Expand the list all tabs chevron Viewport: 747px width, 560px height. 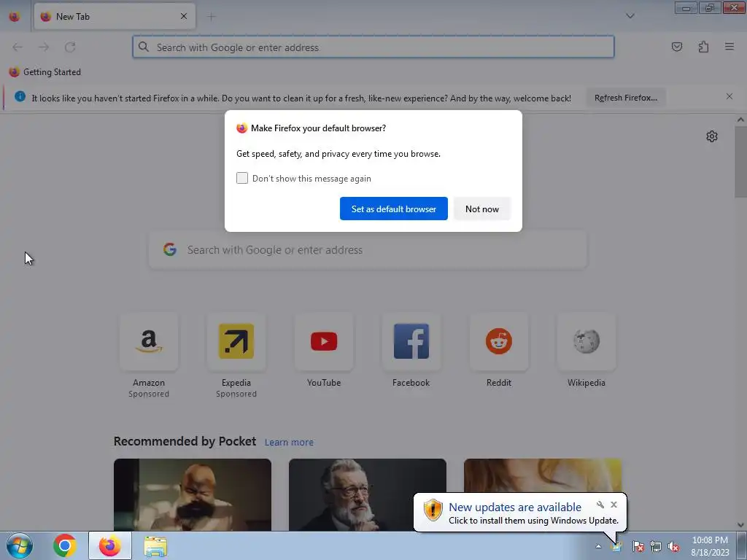[630, 16]
